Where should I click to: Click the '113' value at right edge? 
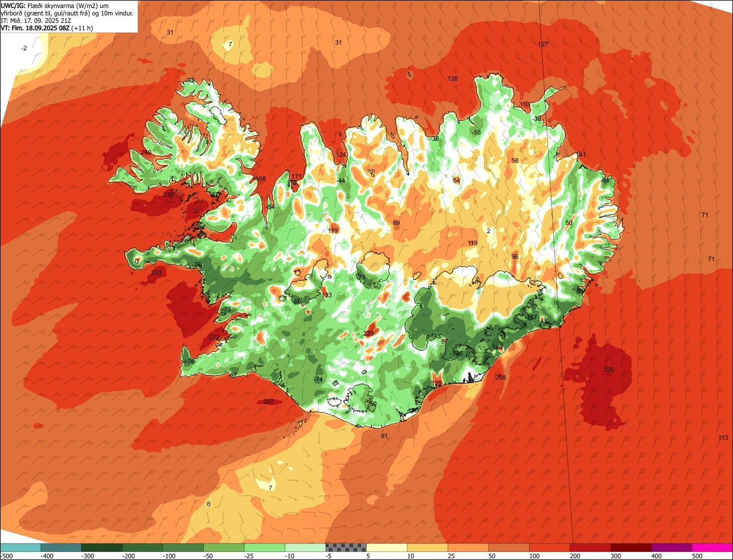click(x=723, y=437)
